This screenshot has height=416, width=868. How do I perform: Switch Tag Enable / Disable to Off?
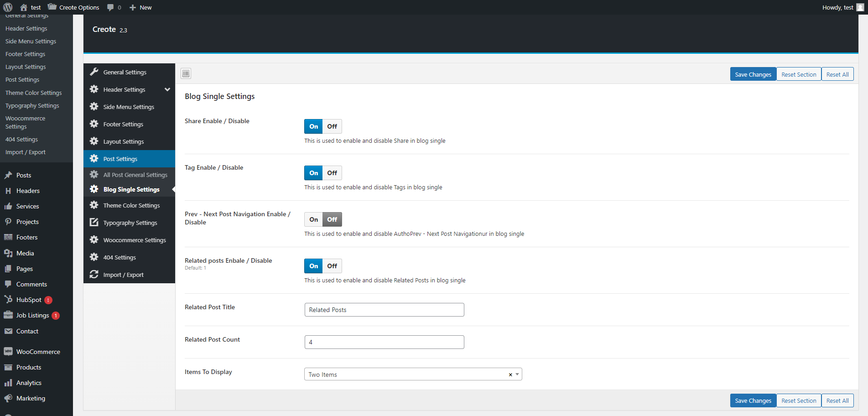tap(332, 173)
